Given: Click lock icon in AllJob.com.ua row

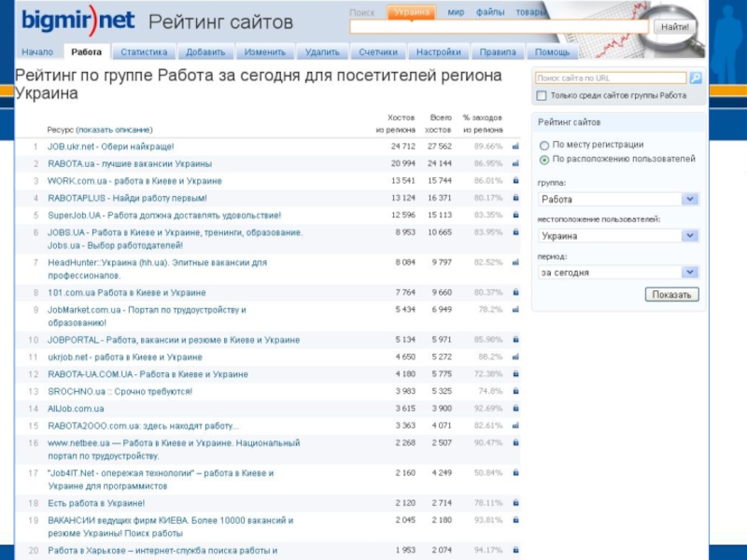Looking at the screenshot, I should click(515, 409).
